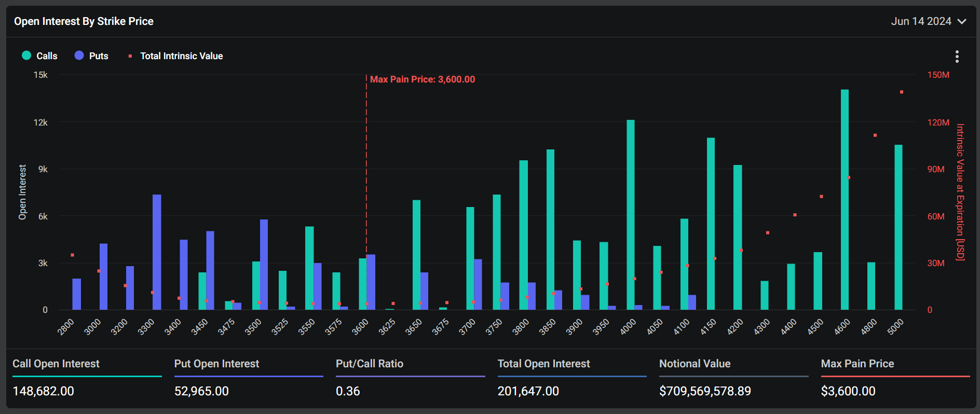Click the blue Puts legend circle
The height and width of the screenshot is (414, 980).
pyautogui.click(x=79, y=56)
